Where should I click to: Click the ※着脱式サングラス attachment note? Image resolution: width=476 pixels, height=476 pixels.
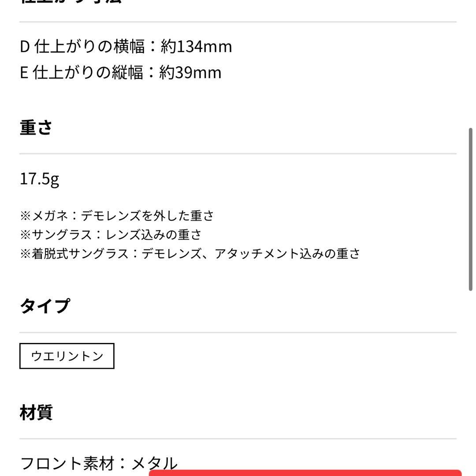click(x=190, y=253)
